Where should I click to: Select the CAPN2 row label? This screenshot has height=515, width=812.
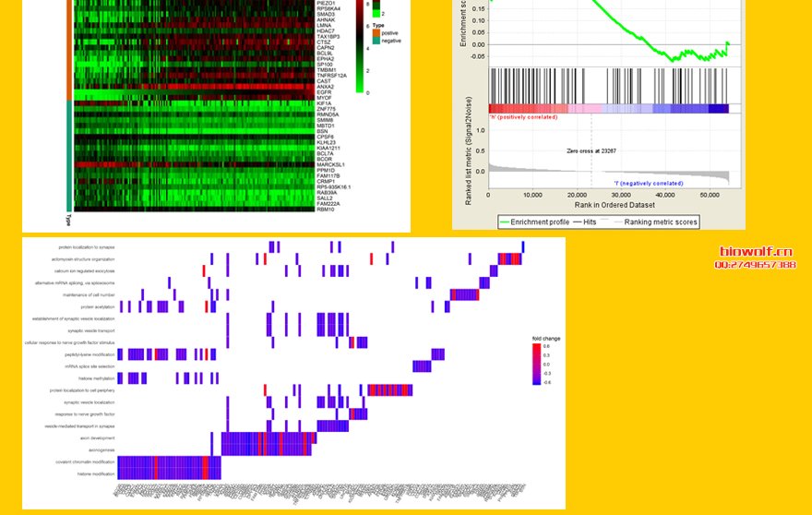326,48
